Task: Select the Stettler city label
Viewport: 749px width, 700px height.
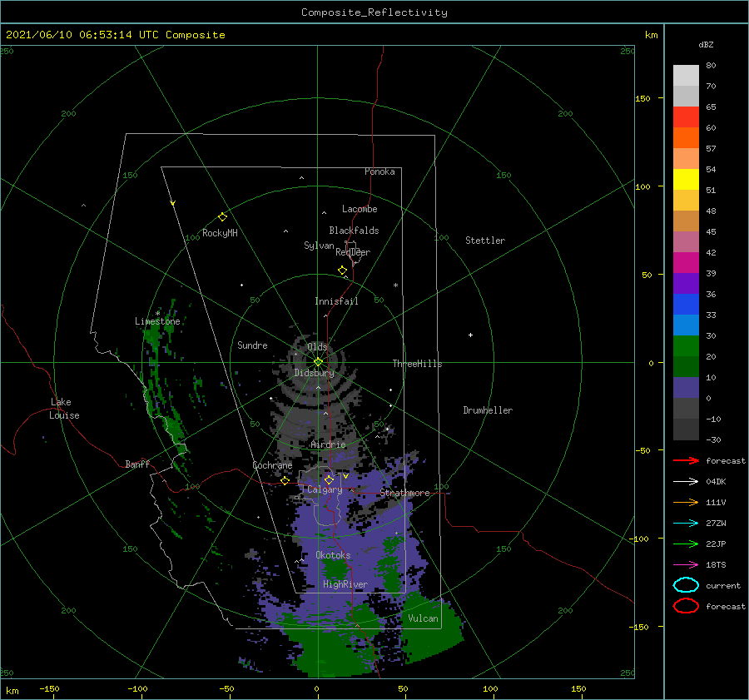Action: click(x=485, y=241)
